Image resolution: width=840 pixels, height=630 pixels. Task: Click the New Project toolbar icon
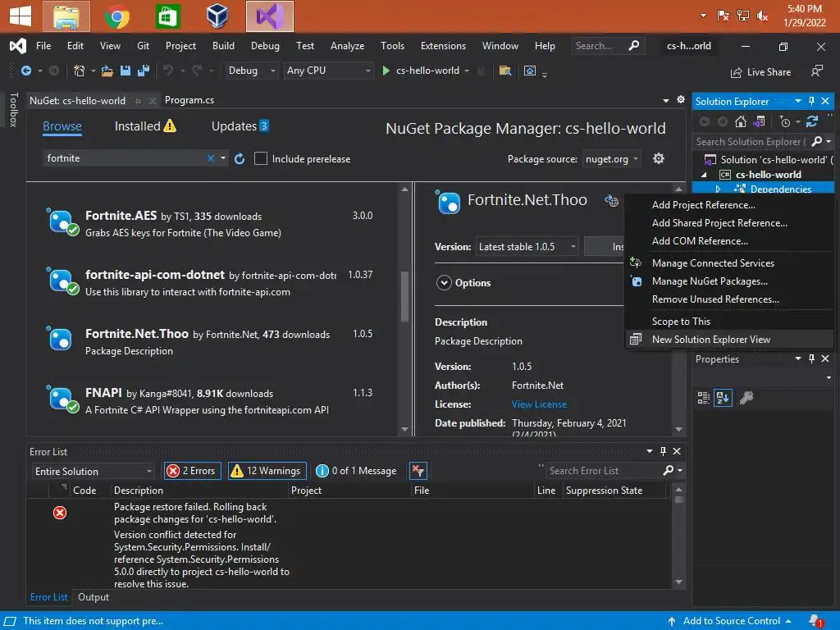coord(79,71)
